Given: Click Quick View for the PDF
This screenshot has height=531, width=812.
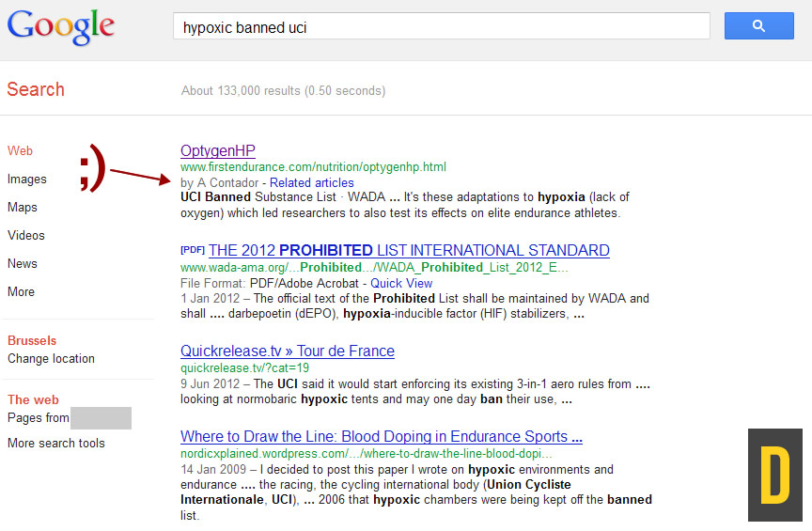Looking at the screenshot, I should click(x=401, y=283).
